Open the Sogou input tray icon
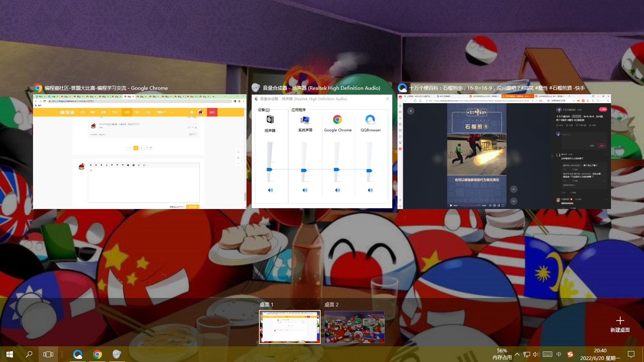The image size is (644, 362). [x=570, y=354]
